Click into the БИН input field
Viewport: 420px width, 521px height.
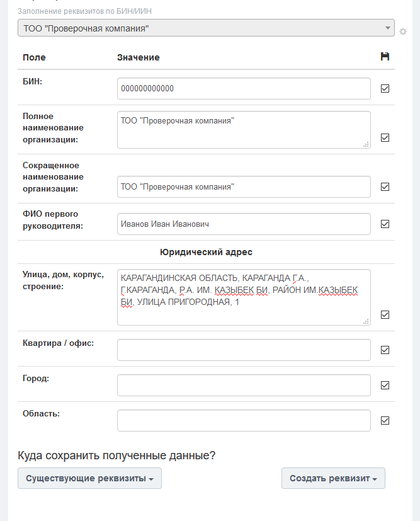[x=244, y=89]
